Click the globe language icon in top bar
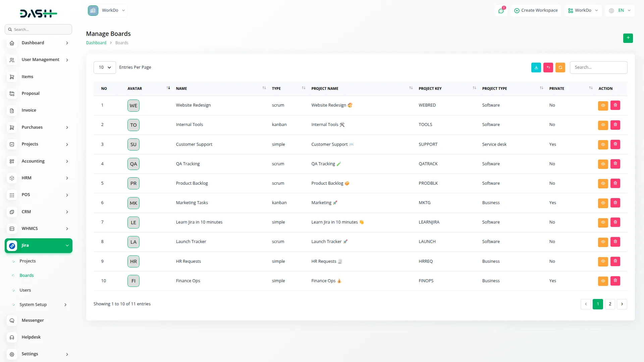The width and height of the screenshot is (644, 362). click(611, 10)
